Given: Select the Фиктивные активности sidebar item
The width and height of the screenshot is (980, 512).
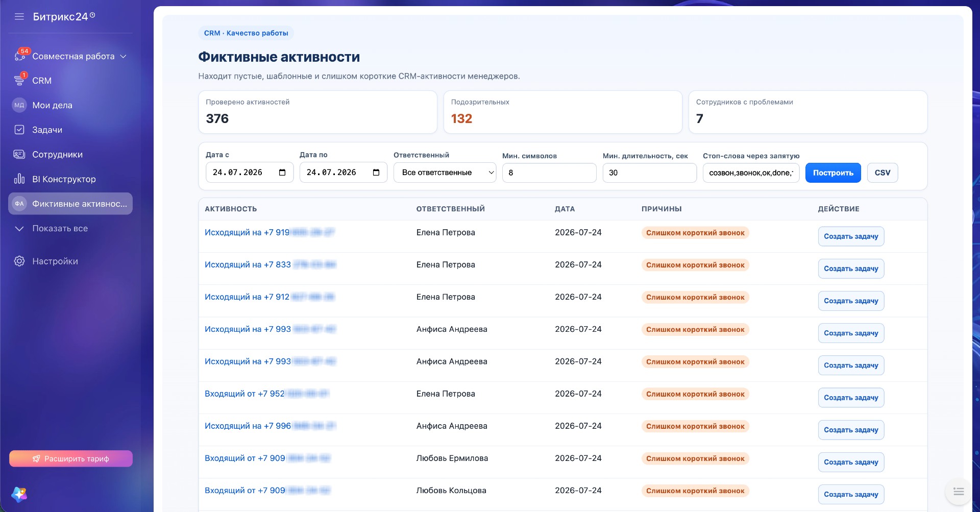Looking at the screenshot, I should point(70,204).
